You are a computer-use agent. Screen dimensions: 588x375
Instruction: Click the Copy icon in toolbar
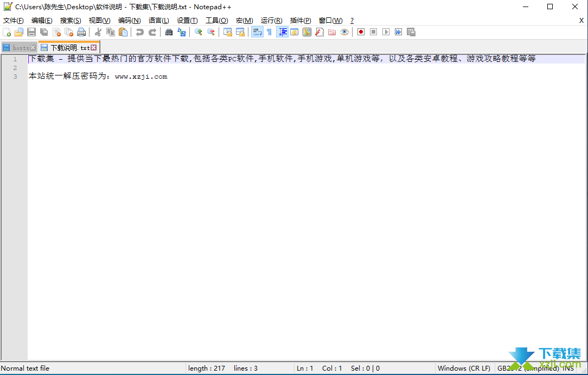tap(111, 32)
